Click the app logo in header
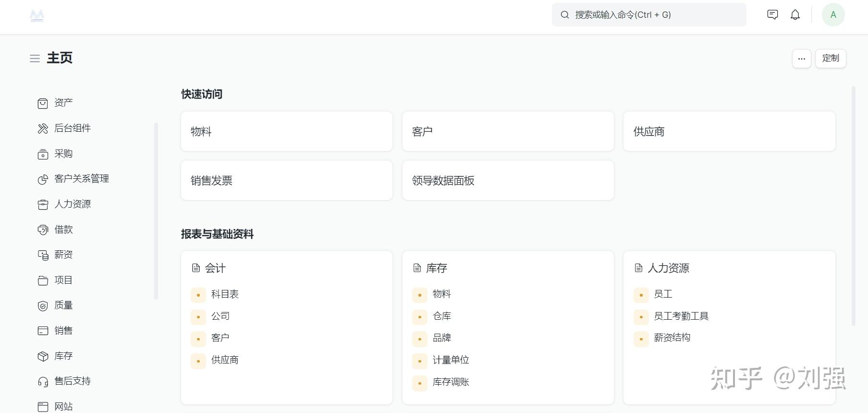Viewport: 868px width, 413px height. (37, 16)
